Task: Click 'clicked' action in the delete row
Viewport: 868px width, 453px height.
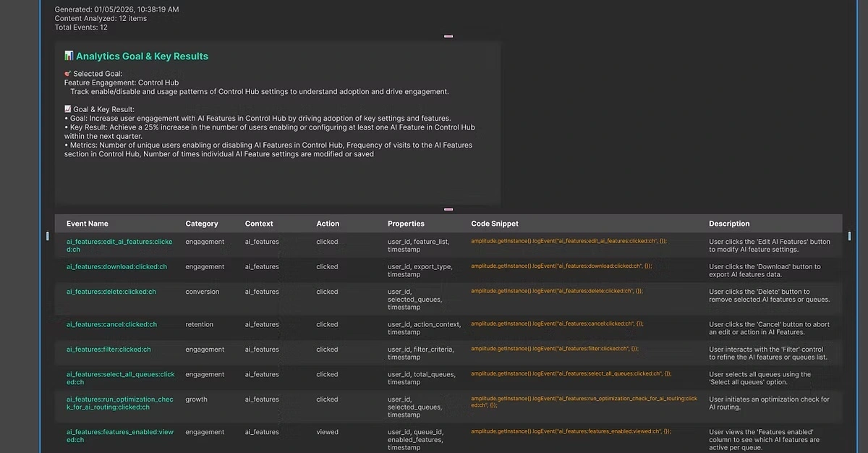Action: [x=327, y=292]
